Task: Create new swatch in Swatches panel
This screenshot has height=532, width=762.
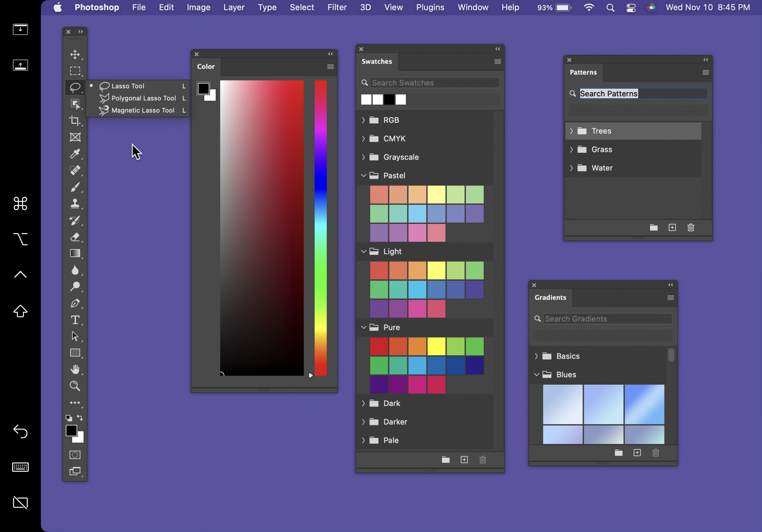Action: tap(464, 460)
